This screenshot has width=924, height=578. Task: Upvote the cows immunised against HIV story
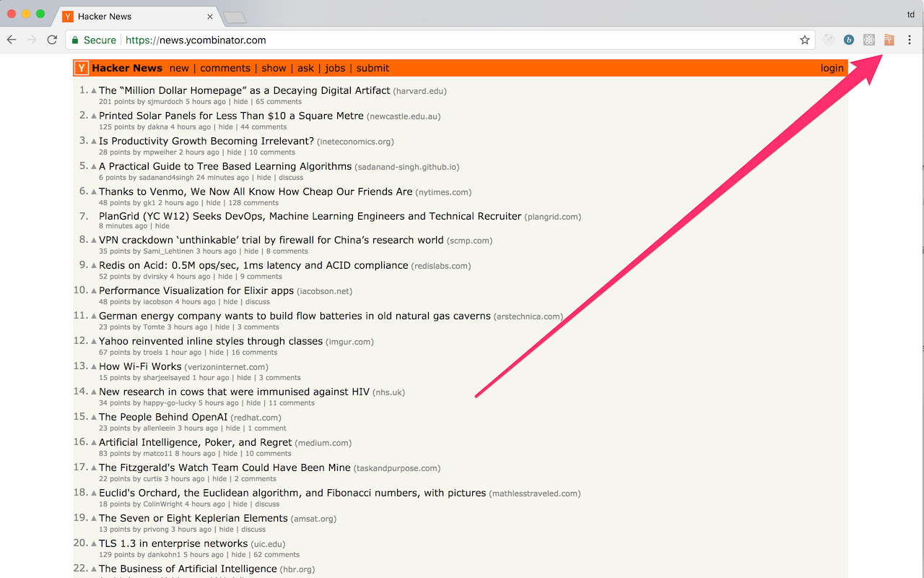coord(94,392)
